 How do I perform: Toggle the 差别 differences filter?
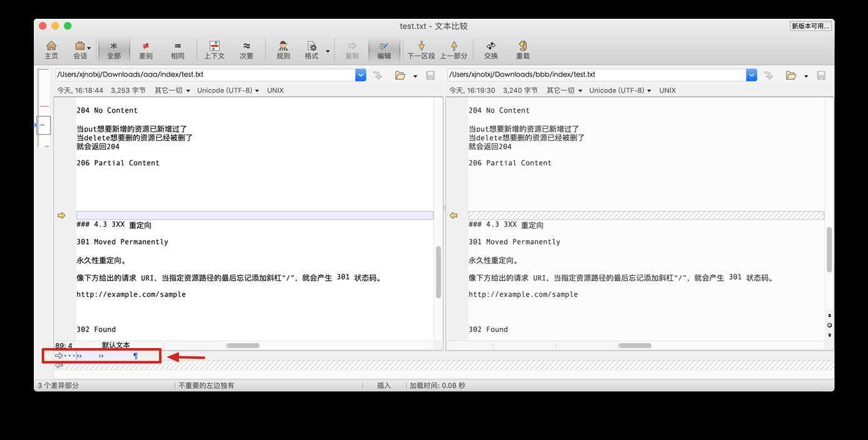tap(146, 49)
